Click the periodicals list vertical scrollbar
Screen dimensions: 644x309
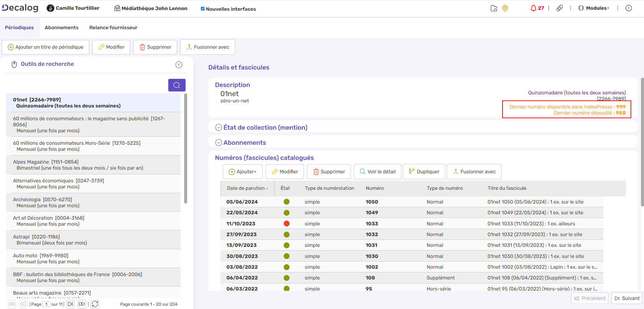click(185, 148)
